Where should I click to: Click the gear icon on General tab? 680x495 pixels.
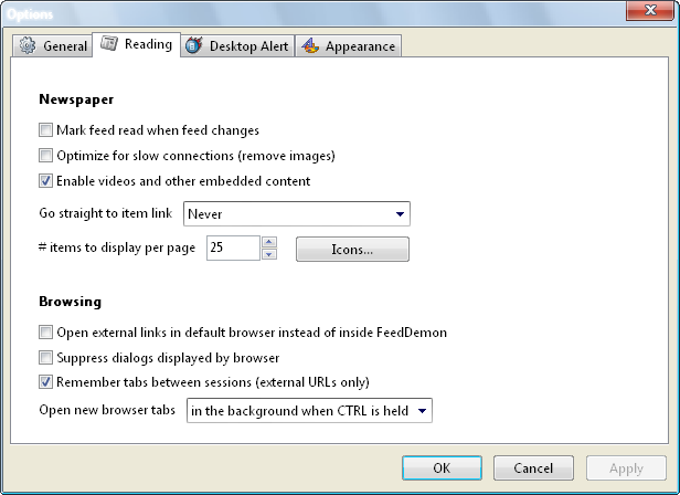28,46
